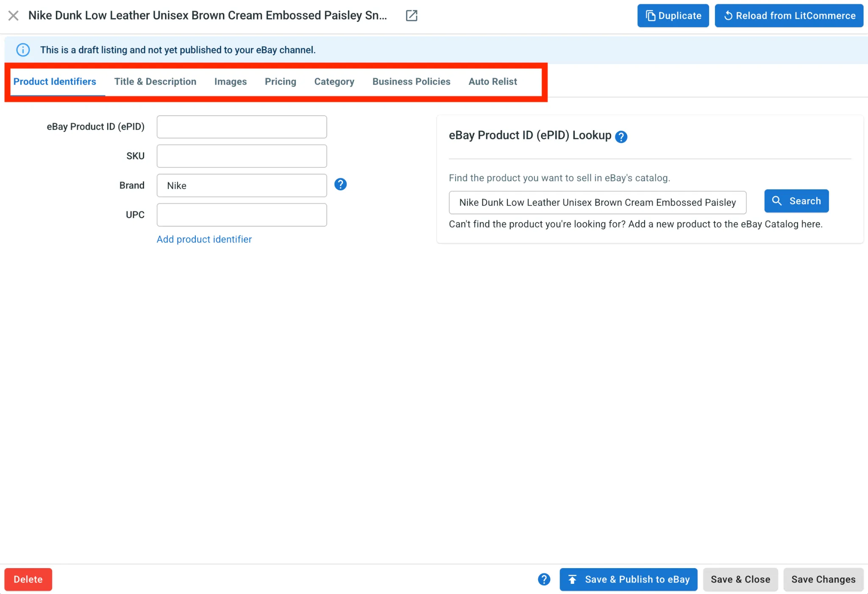Click the help icon beside ePID Lookup heading
The width and height of the screenshot is (868, 594).
[x=621, y=137]
